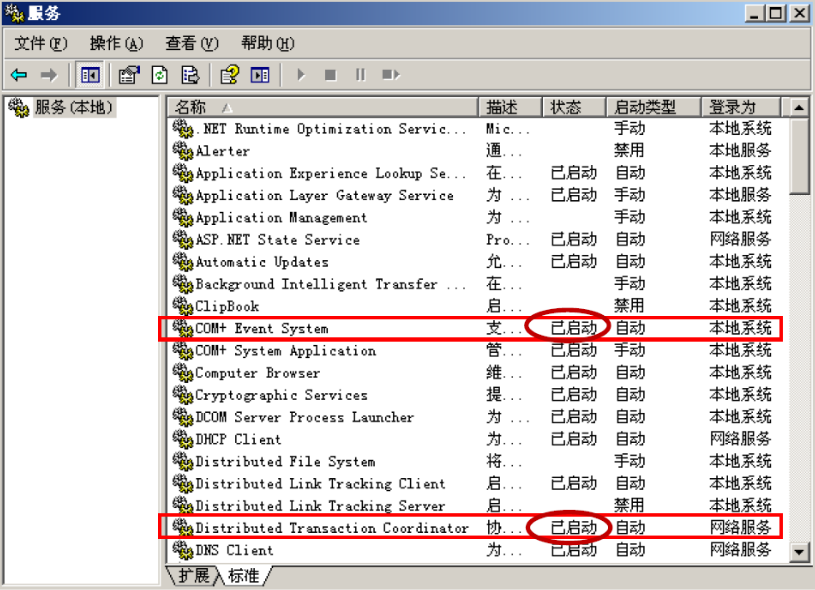Click 手动 startup type of Application Management
Viewport: 815px width, 590px height.
(x=629, y=217)
